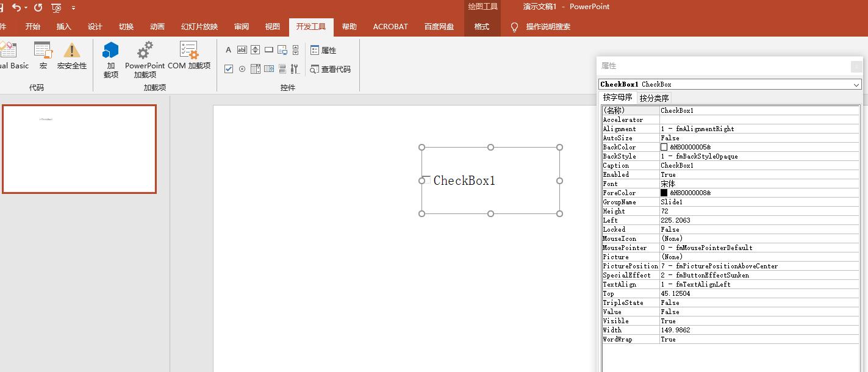Open the 宏安全性 settings
Image resolution: width=868 pixels, height=372 pixels.
pyautogui.click(x=72, y=59)
